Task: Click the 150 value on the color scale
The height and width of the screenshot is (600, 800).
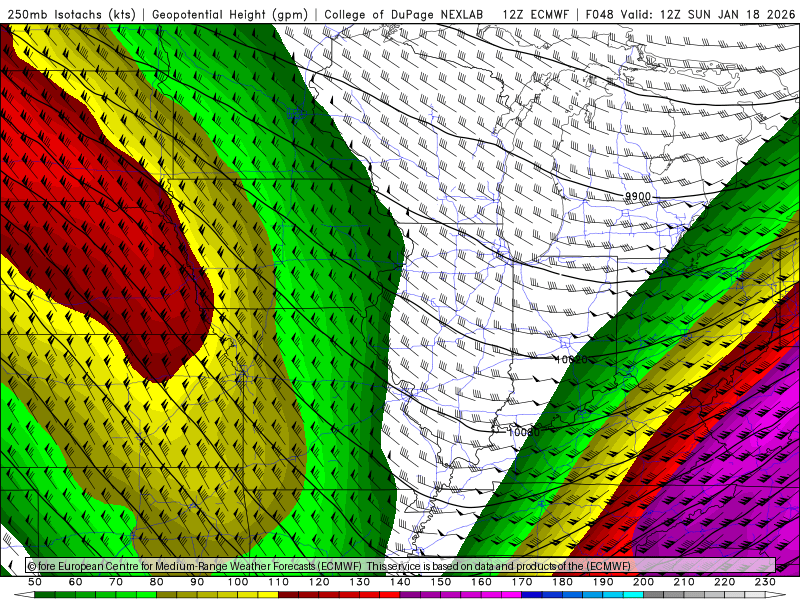Action: [440, 582]
